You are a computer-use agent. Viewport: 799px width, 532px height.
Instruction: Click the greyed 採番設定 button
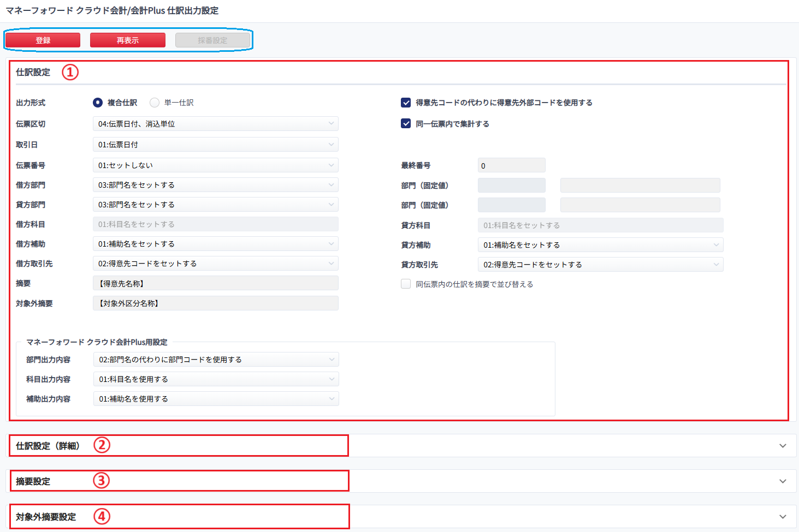click(212, 40)
